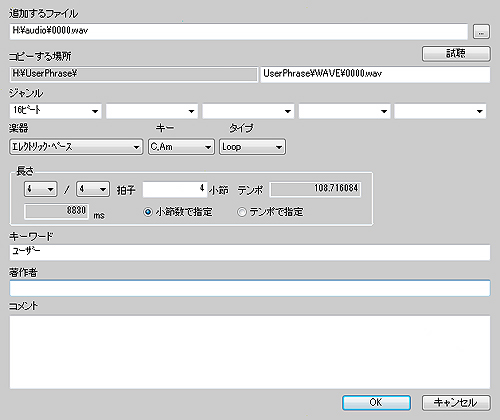500x420 pixels.
Task: Expand the second genre dropdown
Action: tap(152, 111)
